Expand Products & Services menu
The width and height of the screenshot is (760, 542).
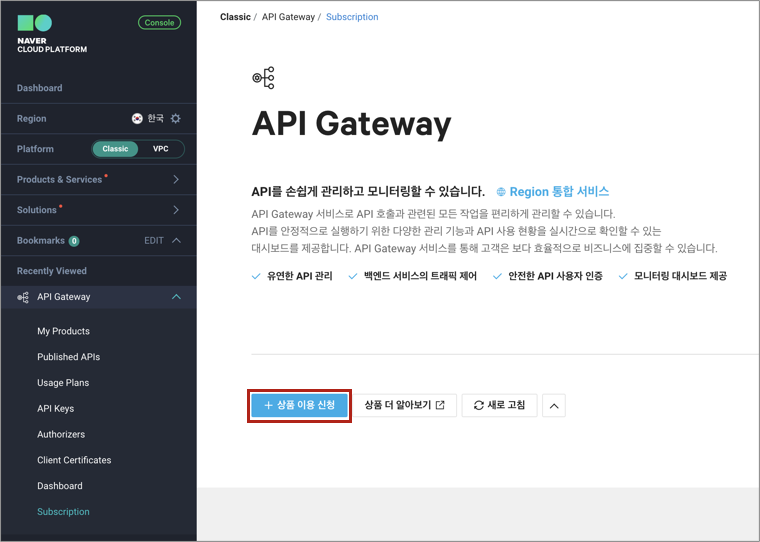(98, 179)
